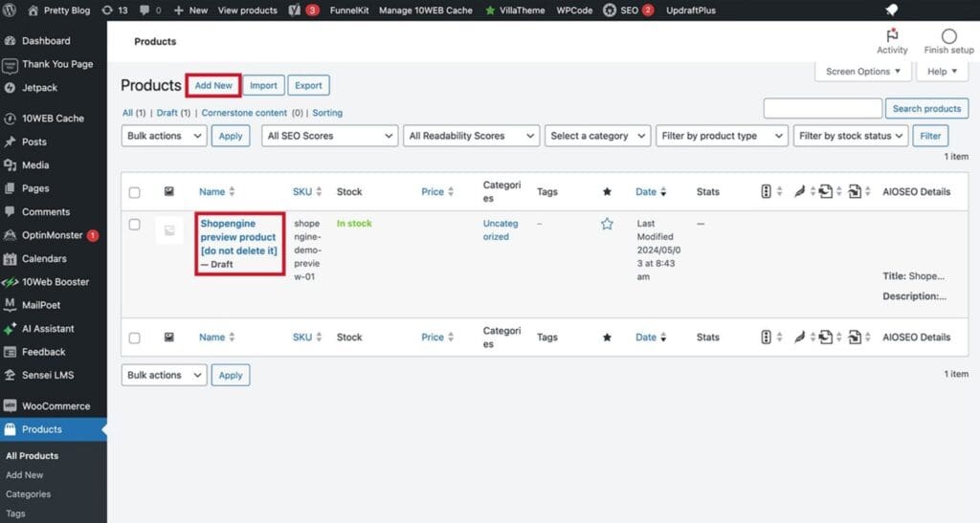Click the Sorting link
Viewport: 980px width, 523px height.
pyautogui.click(x=327, y=113)
